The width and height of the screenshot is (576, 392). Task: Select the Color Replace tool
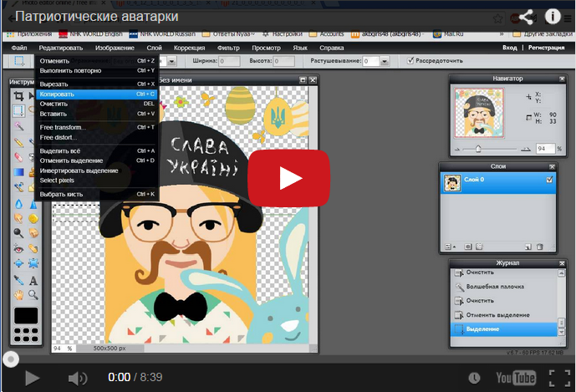coord(18,187)
